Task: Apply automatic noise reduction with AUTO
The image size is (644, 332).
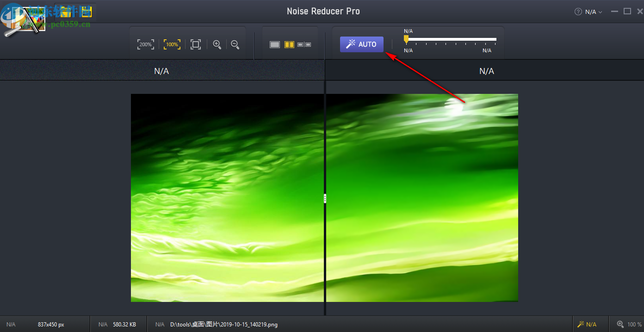Action: pos(362,44)
